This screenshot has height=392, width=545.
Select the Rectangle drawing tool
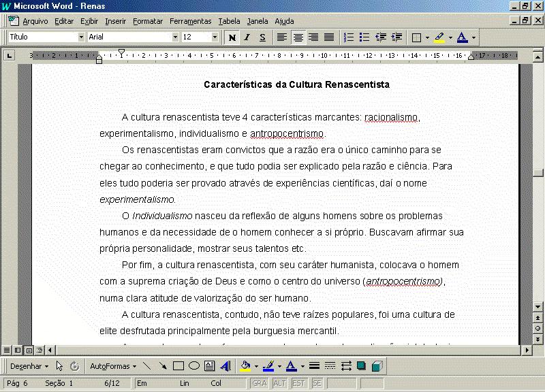[x=178, y=365]
